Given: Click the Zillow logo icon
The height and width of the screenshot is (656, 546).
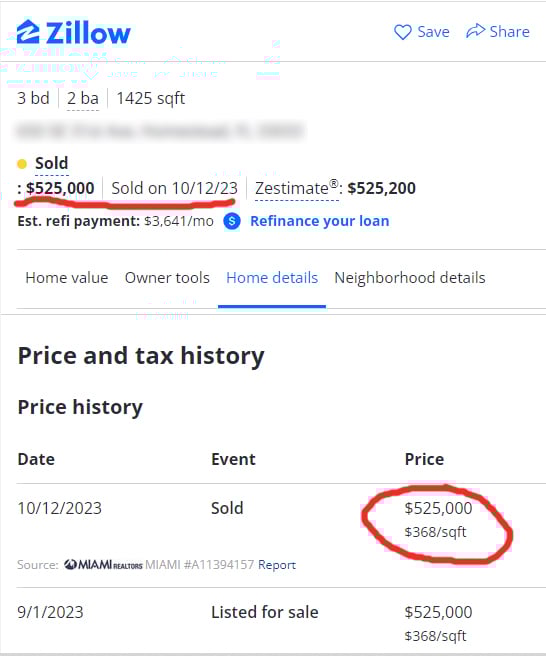Looking at the screenshot, I should coord(28,31).
